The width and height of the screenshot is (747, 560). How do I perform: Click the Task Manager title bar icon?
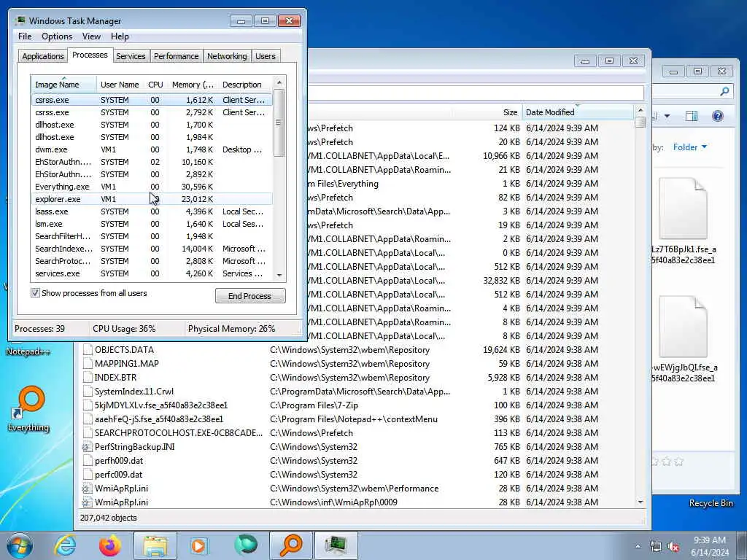click(x=20, y=20)
